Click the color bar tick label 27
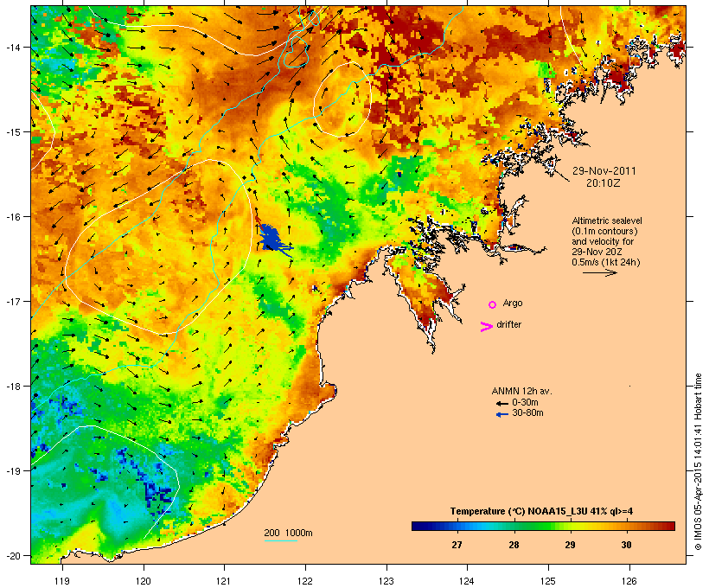This screenshot has height=588, width=709. 457,545
